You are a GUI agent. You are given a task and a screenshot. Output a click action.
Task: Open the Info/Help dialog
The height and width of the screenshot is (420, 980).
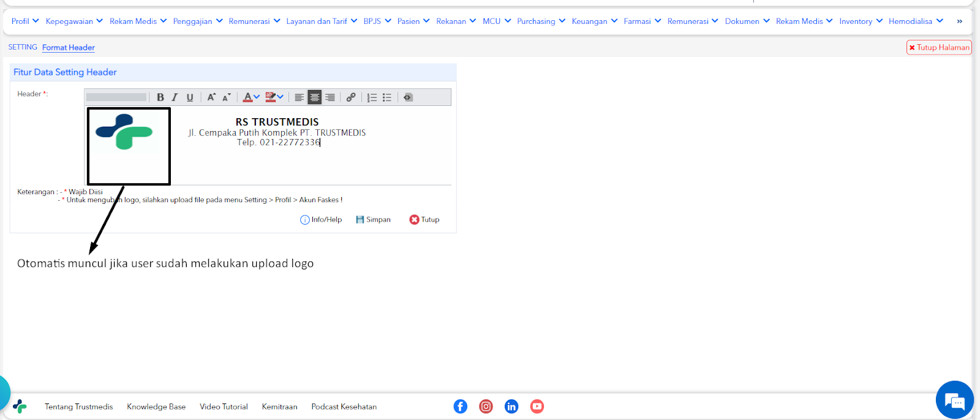click(321, 220)
